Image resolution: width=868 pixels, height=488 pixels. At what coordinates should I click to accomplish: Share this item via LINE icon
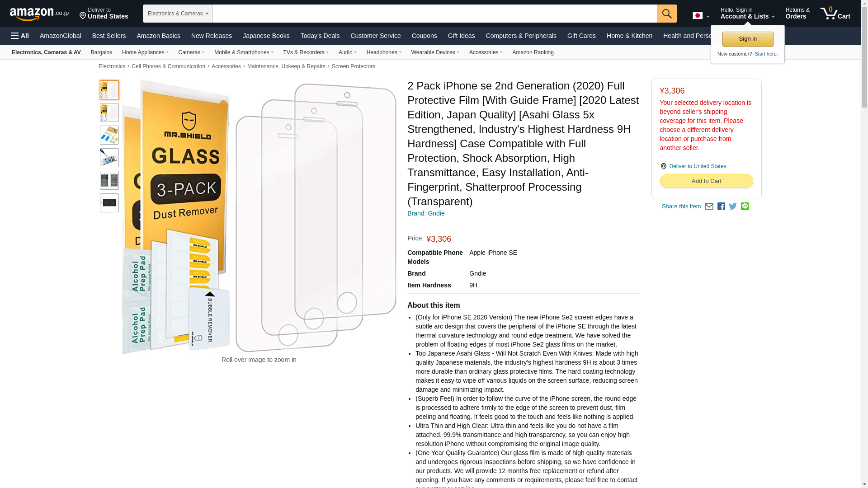(x=745, y=206)
